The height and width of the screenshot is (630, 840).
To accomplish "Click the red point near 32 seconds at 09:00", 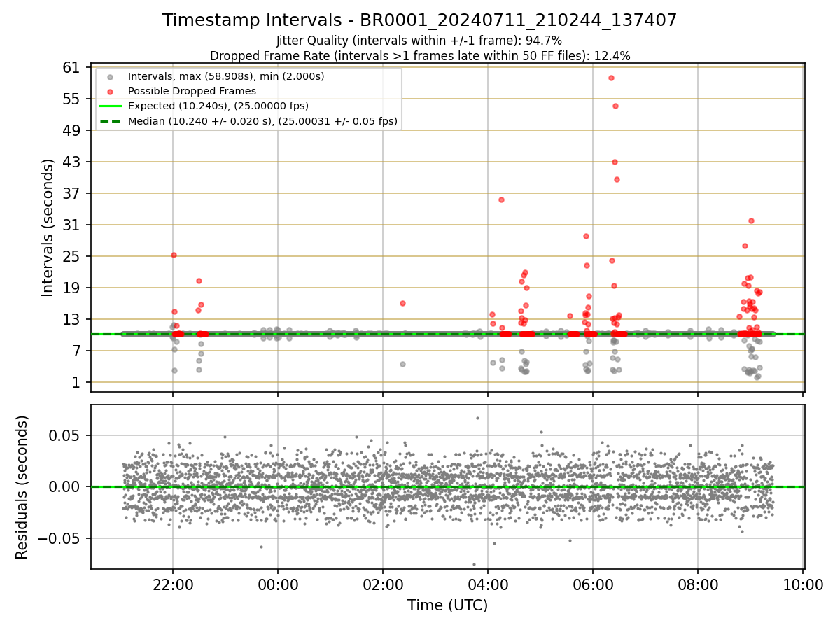I will [x=751, y=220].
